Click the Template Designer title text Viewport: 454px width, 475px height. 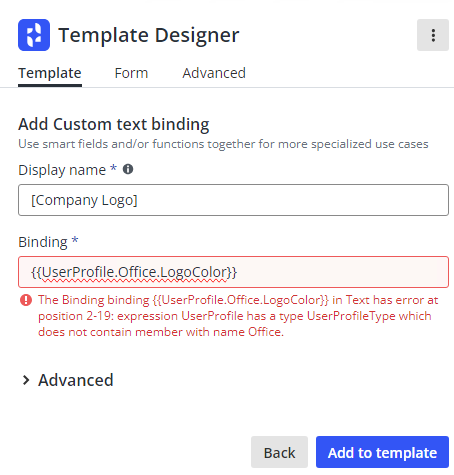[x=149, y=35]
